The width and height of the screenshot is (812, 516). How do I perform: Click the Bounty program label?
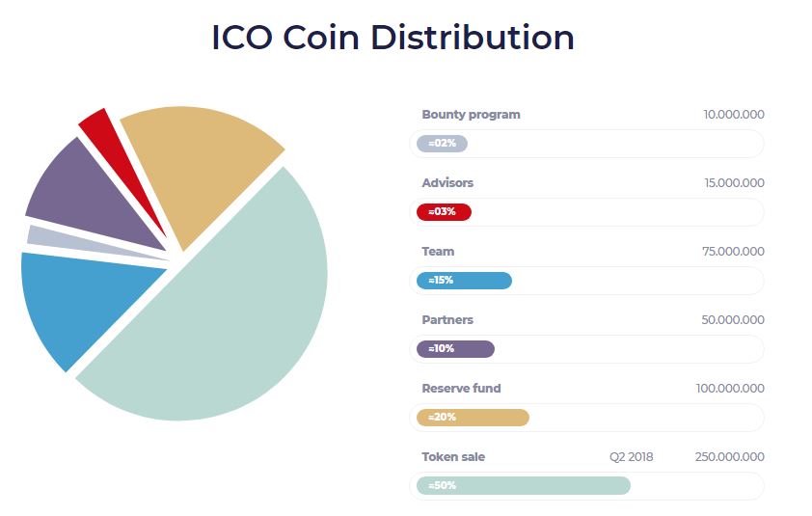point(471,115)
